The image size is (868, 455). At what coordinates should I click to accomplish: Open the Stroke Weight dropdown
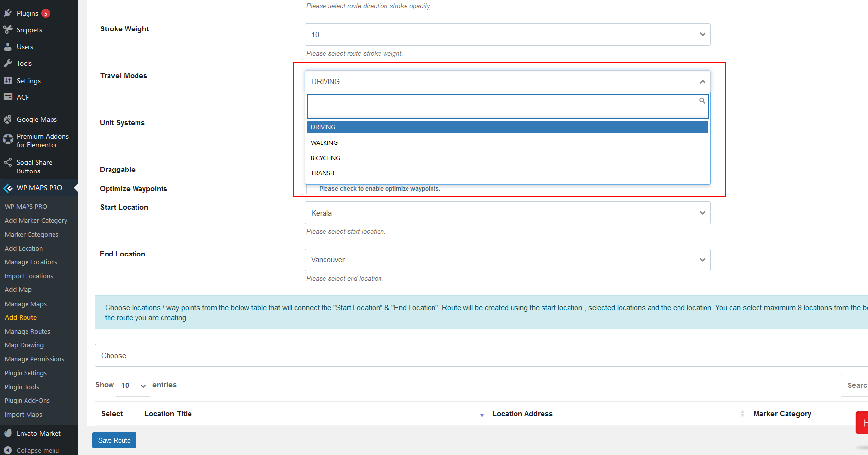[508, 34]
